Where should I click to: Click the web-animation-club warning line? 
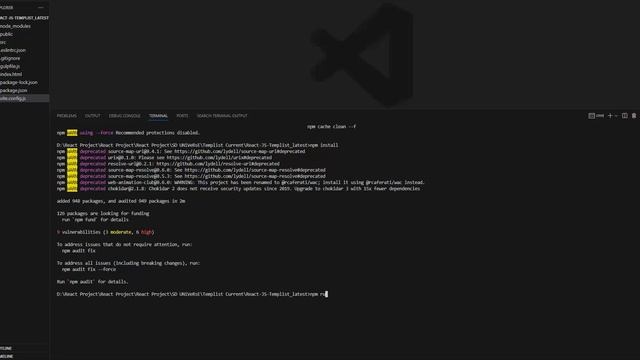tap(241, 182)
